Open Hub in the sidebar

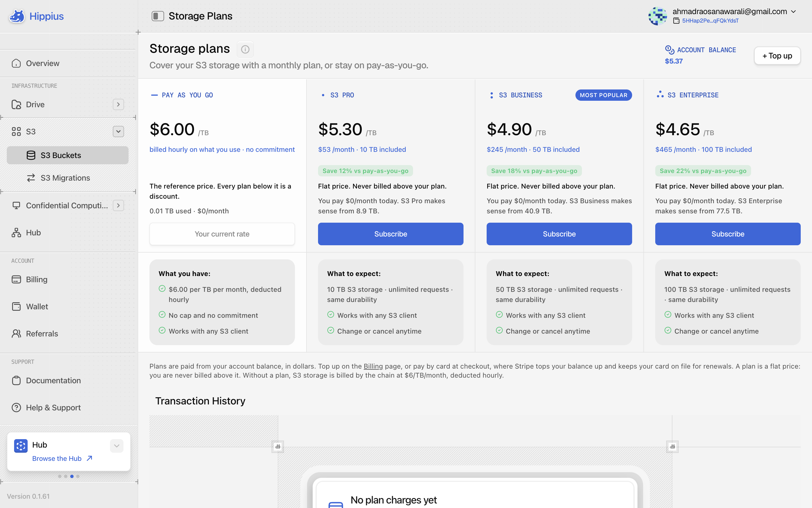coord(34,233)
